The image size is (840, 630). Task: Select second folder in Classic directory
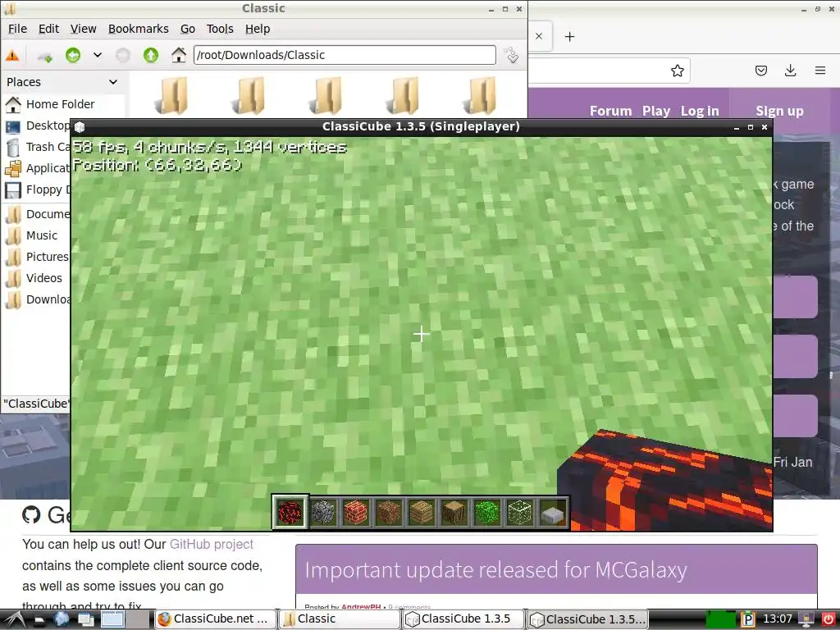[249, 95]
